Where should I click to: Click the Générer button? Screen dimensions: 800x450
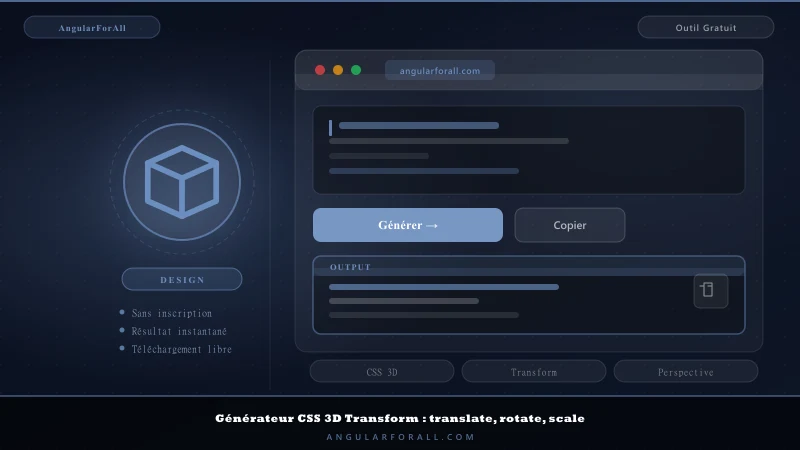click(x=408, y=225)
